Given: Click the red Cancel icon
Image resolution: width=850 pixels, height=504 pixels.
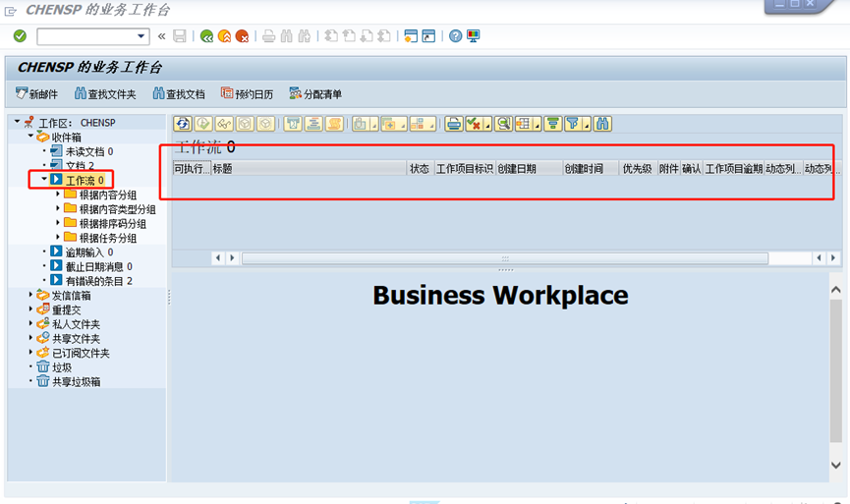Looking at the screenshot, I should click(x=243, y=36).
